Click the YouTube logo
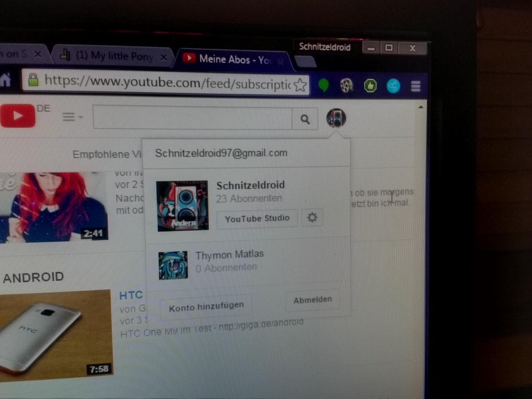Image resolution: width=532 pixels, height=399 pixels. [17, 116]
